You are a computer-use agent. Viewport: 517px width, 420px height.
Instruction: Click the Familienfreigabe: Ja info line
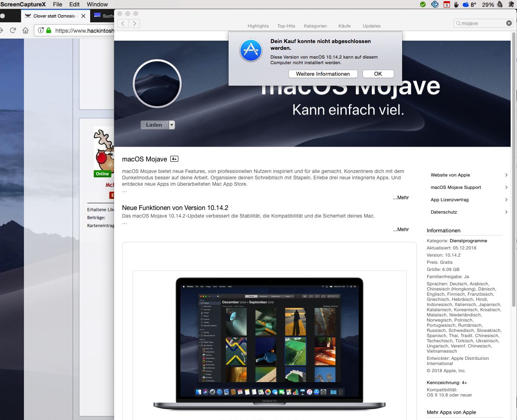[x=448, y=277]
